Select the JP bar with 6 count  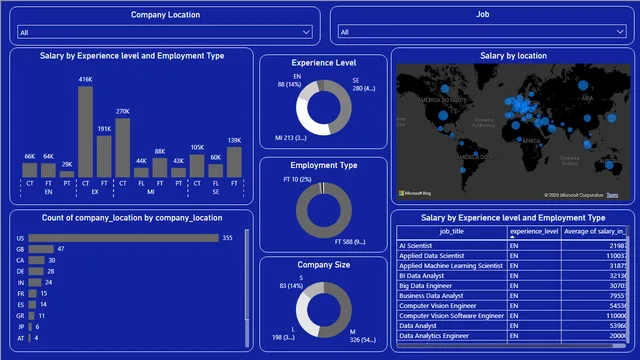point(30,327)
